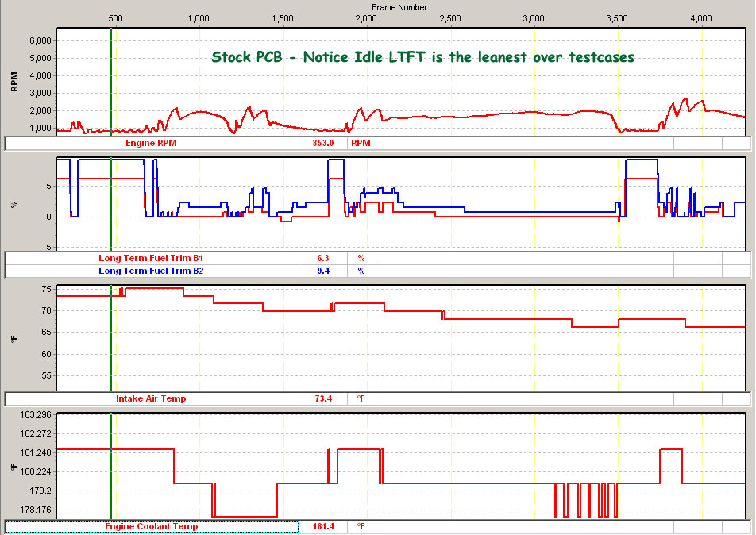Click the 500 frame number tick

114,18
